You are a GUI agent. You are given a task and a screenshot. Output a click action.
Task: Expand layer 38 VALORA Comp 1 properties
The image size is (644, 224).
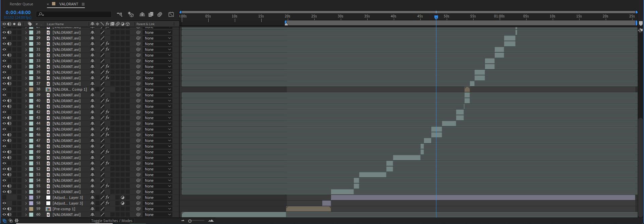26,89
